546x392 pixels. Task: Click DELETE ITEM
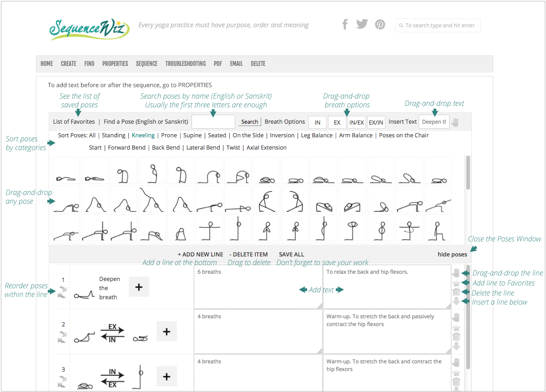[x=248, y=254]
